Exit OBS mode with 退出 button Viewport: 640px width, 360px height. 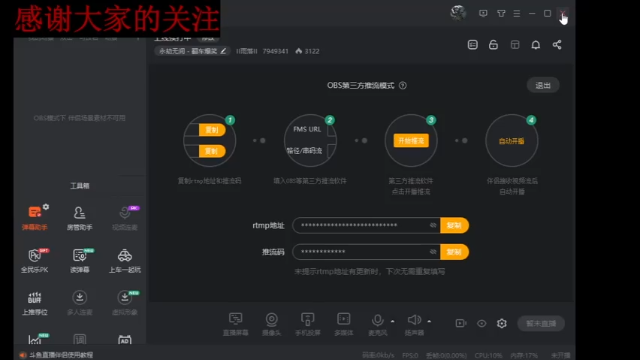tap(543, 85)
